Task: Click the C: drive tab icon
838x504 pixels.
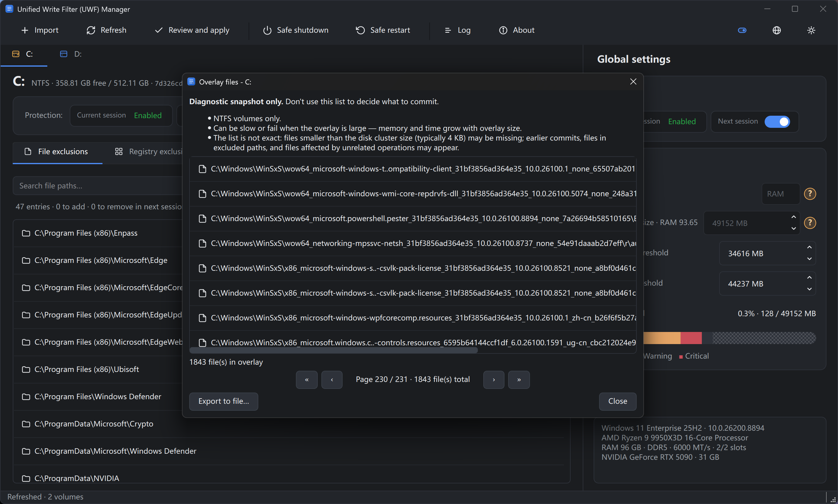Action: [x=16, y=54]
